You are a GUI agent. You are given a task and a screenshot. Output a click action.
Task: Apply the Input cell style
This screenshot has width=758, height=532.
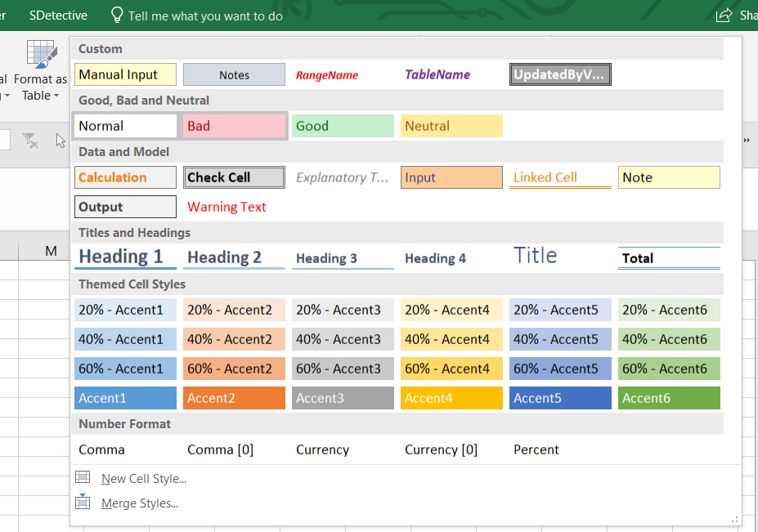[451, 177]
